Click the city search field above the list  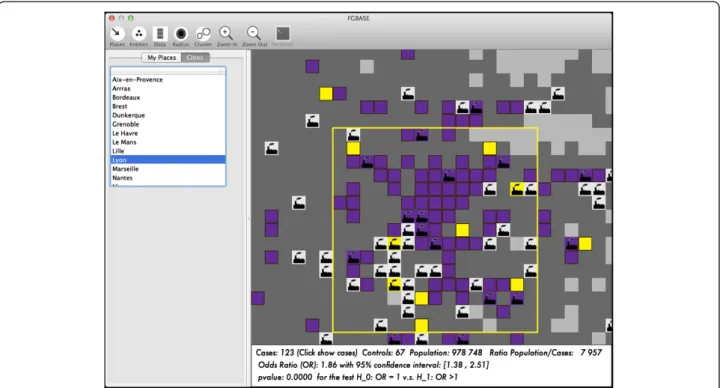pos(168,71)
